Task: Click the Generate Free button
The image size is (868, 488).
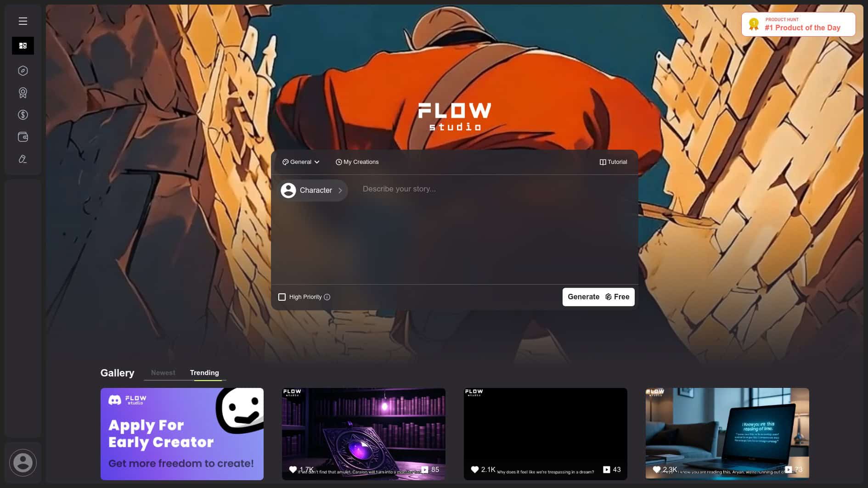Action: point(598,297)
